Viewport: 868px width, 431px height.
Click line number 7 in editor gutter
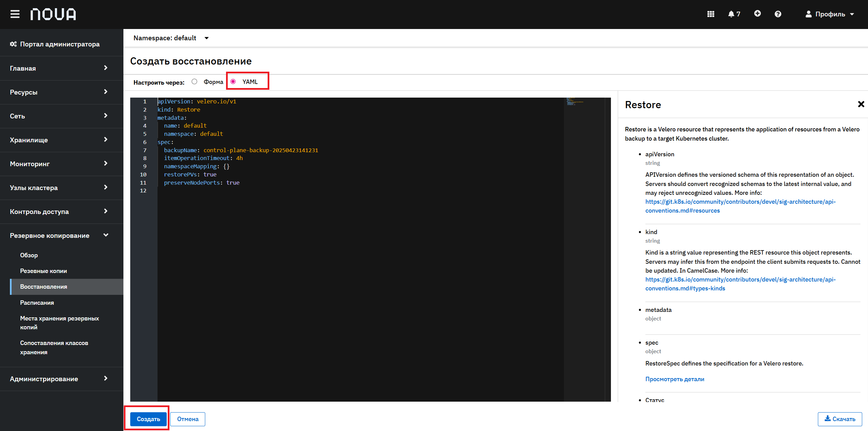[145, 150]
